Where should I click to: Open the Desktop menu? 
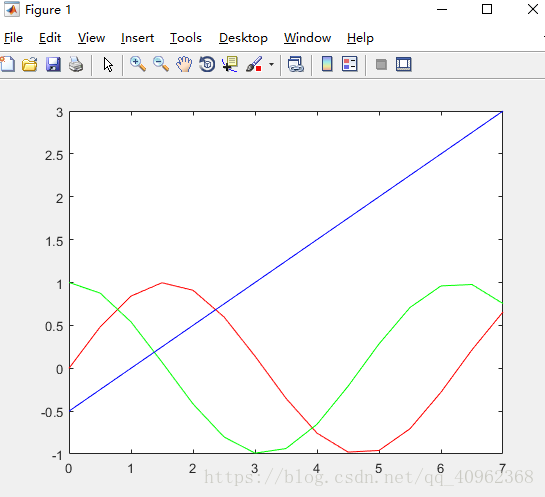click(x=243, y=38)
